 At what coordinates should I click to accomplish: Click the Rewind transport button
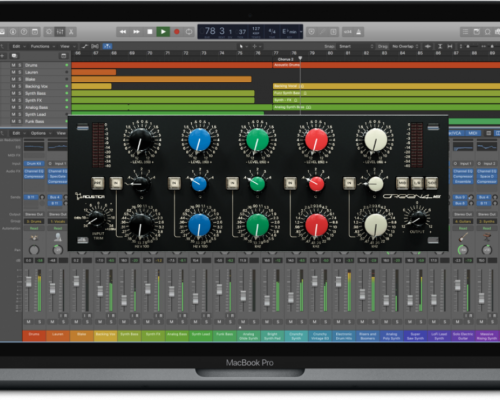pos(123,32)
